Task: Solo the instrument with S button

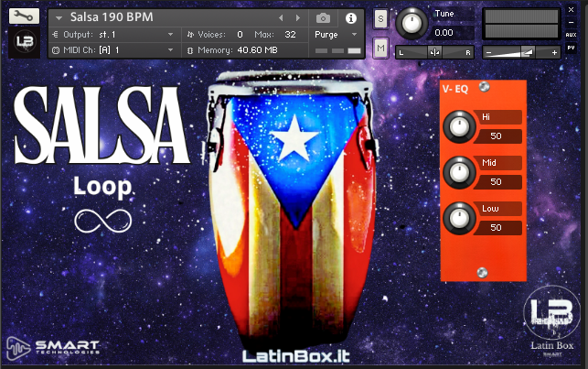Action: pos(380,18)
